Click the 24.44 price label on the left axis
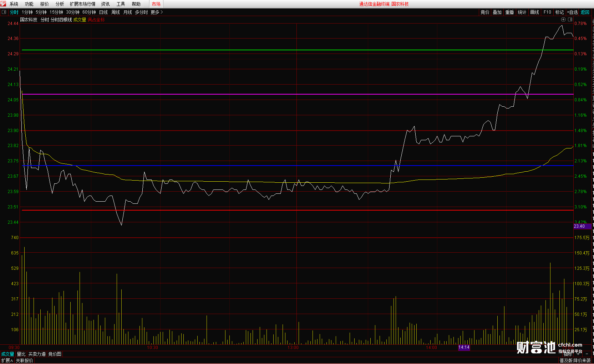Image resolution: width=594 pixels, height=364 pixels. (x=13, y=24)
